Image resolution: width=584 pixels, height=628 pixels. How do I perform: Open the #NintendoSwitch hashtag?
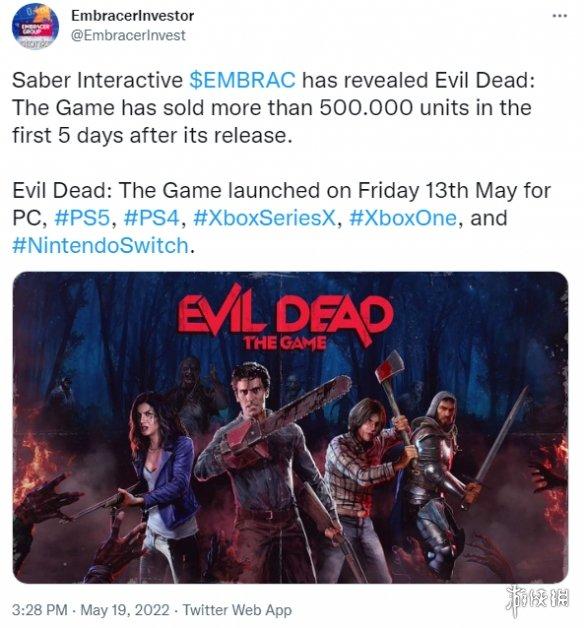(100, 246)
